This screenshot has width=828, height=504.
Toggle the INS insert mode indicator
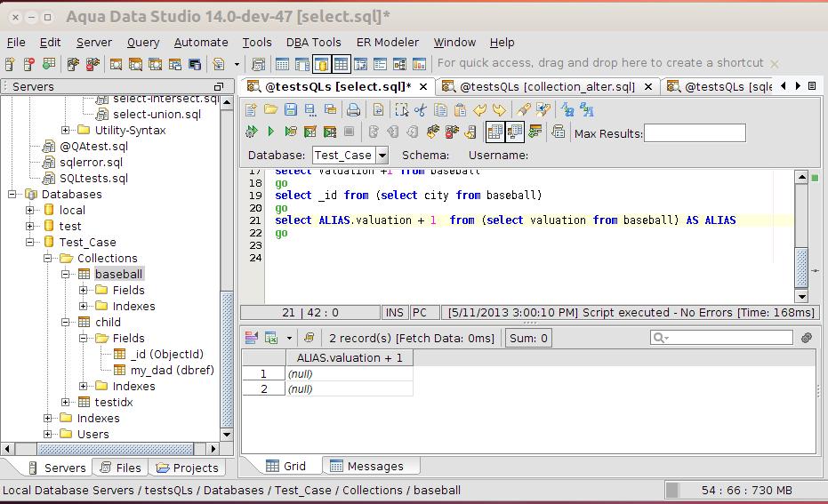(x=395, y=312)
